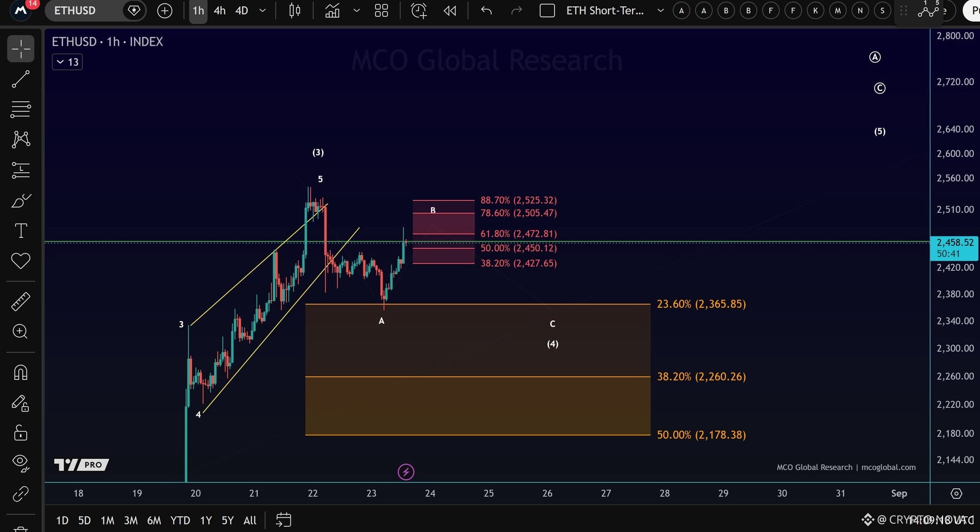Undo the last chart action

pos(486,11)
